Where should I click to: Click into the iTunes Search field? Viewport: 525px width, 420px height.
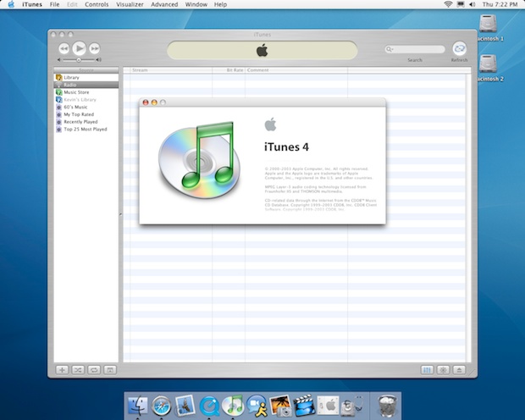pos(415,49)
